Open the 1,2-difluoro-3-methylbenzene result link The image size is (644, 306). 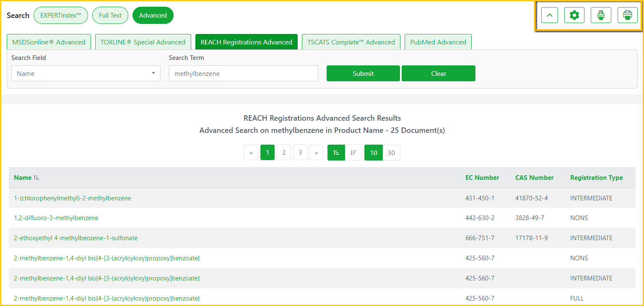56,218
